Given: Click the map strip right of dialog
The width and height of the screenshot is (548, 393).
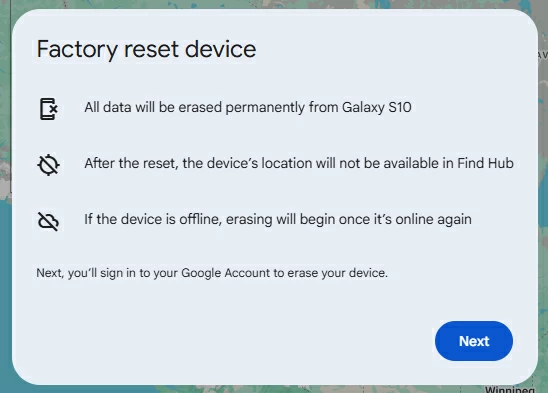Looking at the screenshot, I should pyautogui.click(x=543, y=196).
